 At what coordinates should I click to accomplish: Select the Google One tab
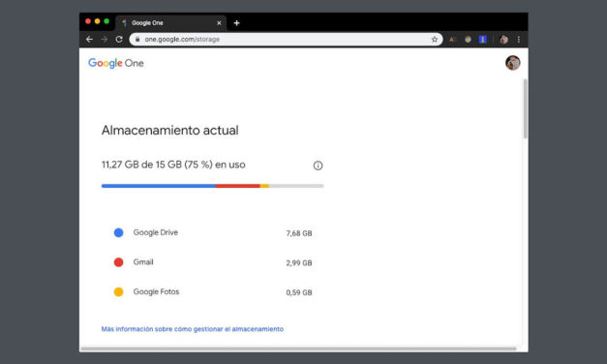170,23
